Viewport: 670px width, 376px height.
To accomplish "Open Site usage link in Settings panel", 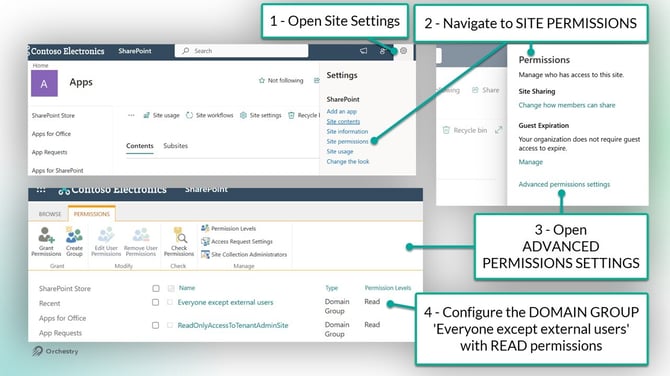I will pos(340,152).
